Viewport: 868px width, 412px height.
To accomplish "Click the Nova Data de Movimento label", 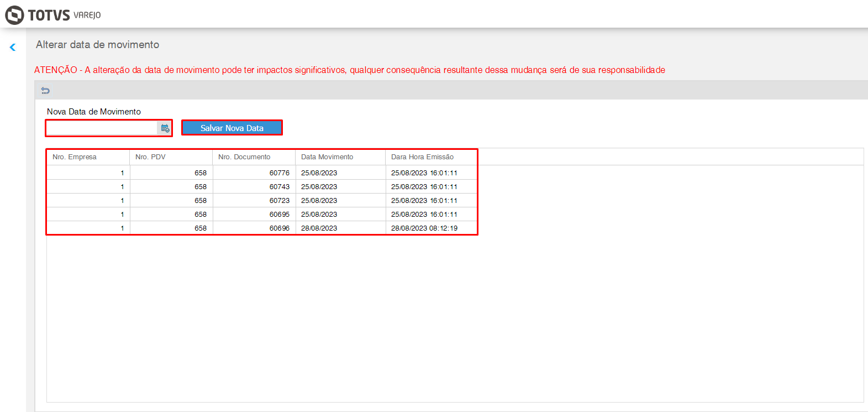I will (x=94, y=112).
